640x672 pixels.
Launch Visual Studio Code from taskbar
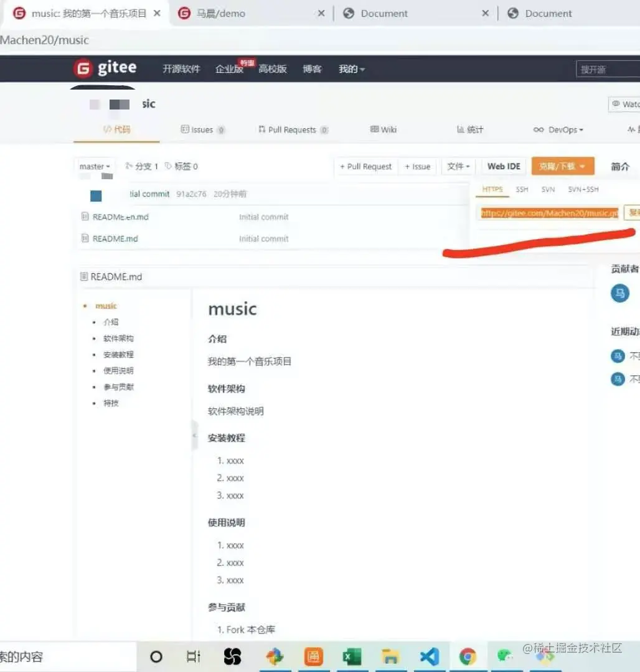click(430, 656)
